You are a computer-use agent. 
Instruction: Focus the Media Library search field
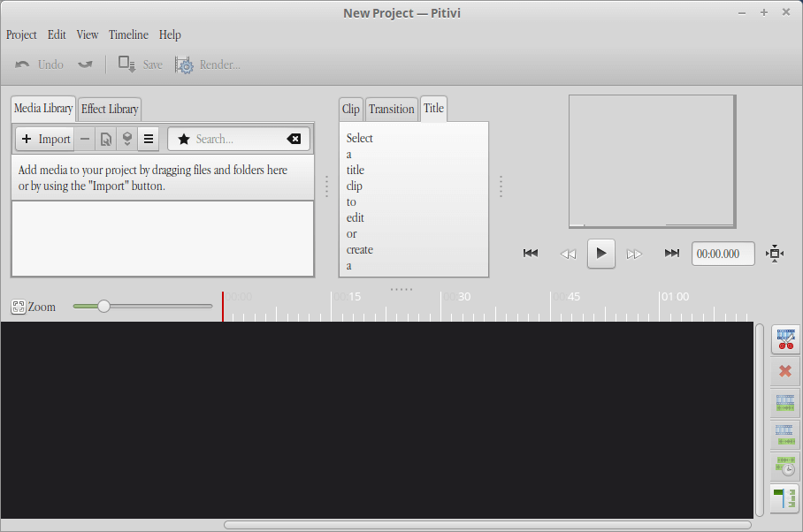tap(239, 139)
